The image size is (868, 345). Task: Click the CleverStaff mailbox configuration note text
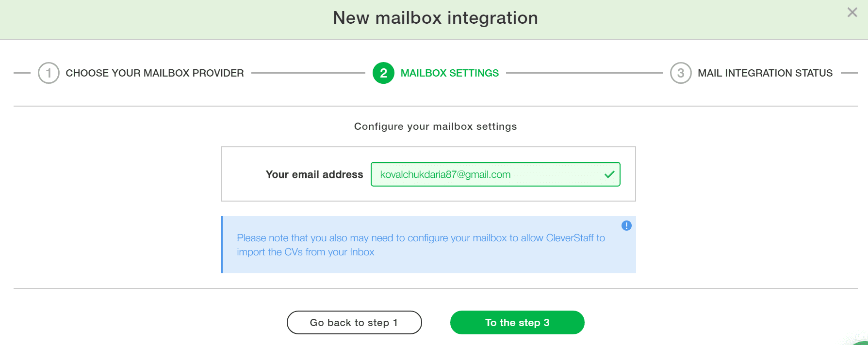click(421, 245)
